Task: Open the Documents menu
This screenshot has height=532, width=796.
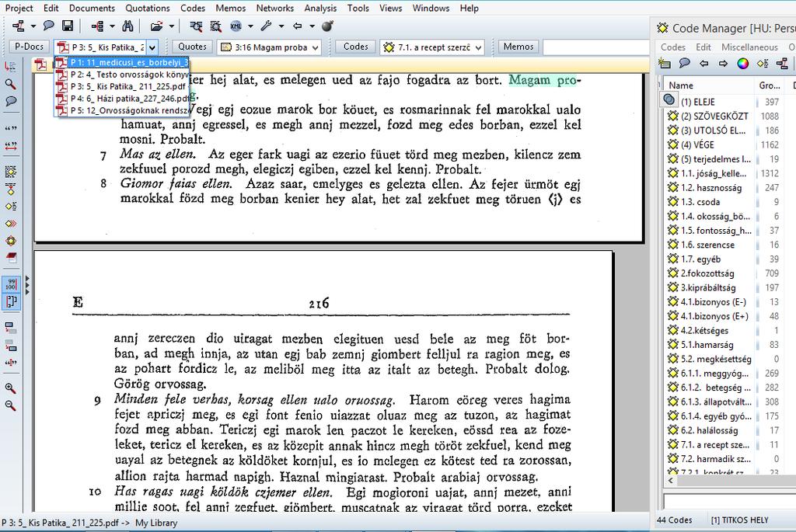Action: click(x=92, y=8)
